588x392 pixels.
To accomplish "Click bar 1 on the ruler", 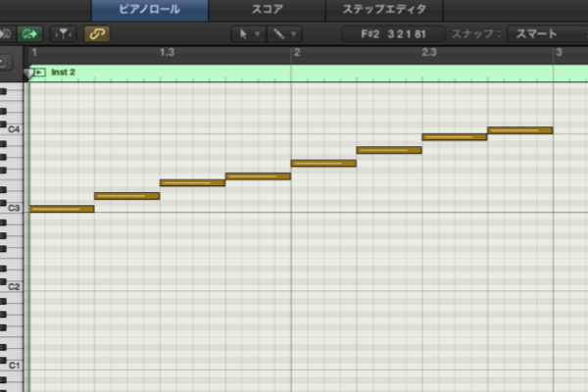I will 34,53.
